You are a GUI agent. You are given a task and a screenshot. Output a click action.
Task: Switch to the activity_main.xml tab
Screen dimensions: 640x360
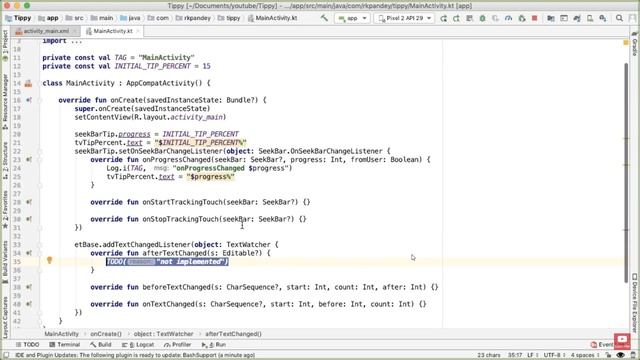pyautogui.click(x=46, y=31)
